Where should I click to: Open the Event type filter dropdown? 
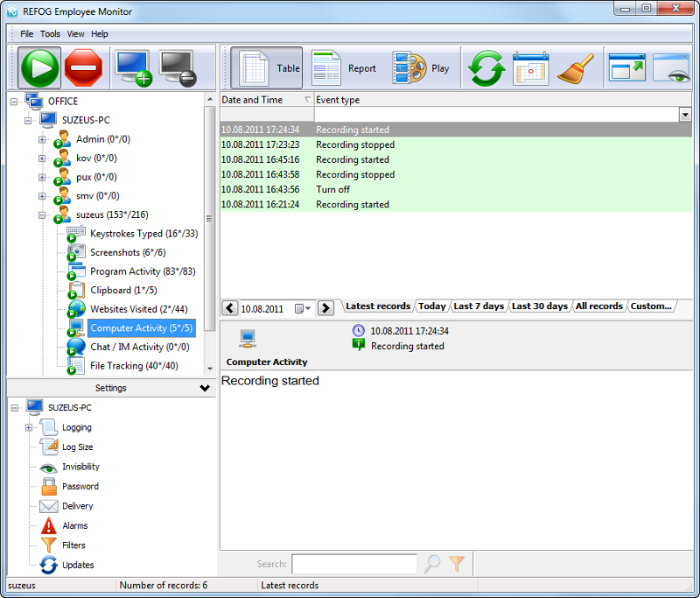tap(685, 115)
